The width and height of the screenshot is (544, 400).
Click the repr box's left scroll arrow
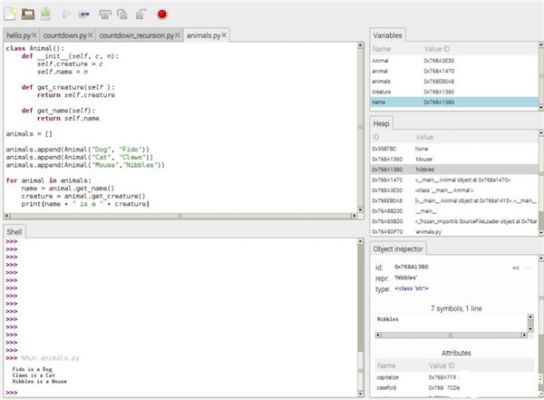(x=379, y=335)
